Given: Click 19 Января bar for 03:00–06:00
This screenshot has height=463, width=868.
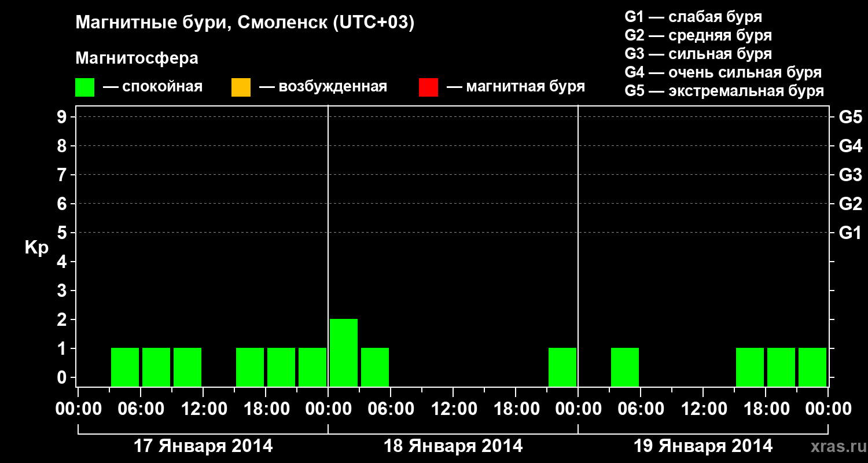Looking at the screenshot, I should click(x=625, y=367).
